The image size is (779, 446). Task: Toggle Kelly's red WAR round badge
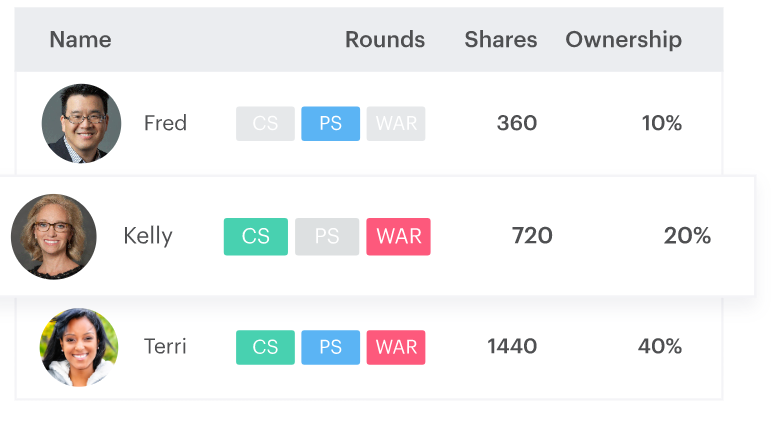tap(398, 236)
